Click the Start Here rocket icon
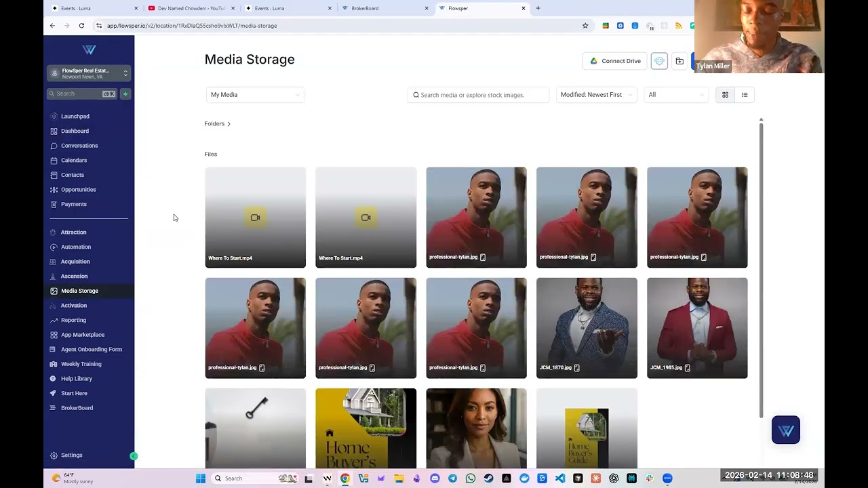 tap(54, 393)
